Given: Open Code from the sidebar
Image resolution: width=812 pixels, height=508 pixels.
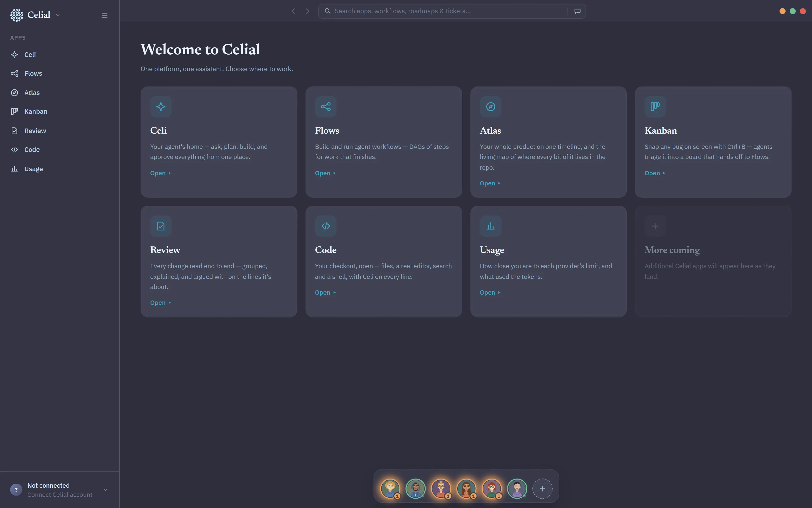Looking at the screenshot, I should pos(60,150).
